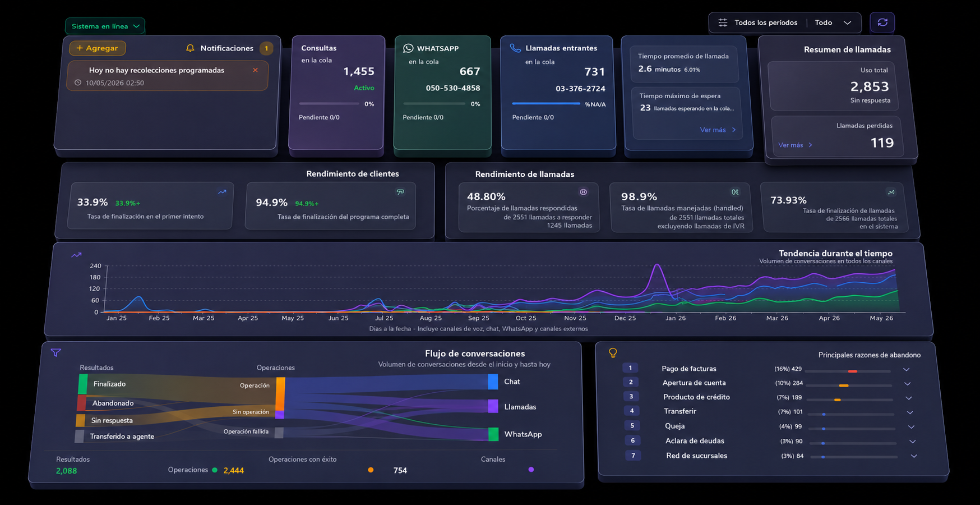Click the May 26 axis label
980x505 pixels.
(x=881, y=318)
